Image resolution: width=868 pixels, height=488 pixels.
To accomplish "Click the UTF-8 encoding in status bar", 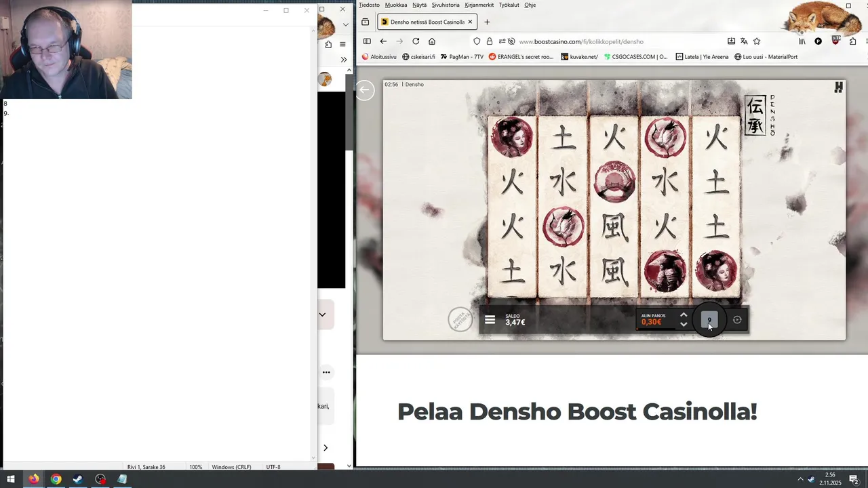I will click(x=273, y=467).
